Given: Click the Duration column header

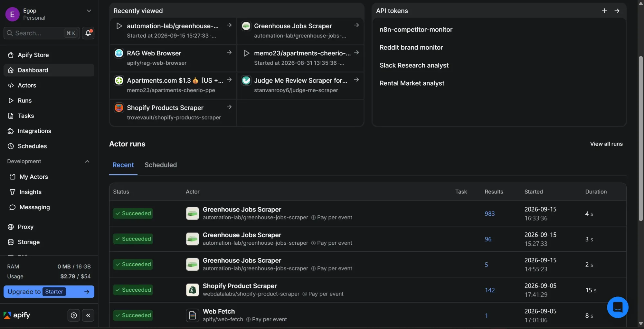Looking at the screenshot, I should pos(596,192).
